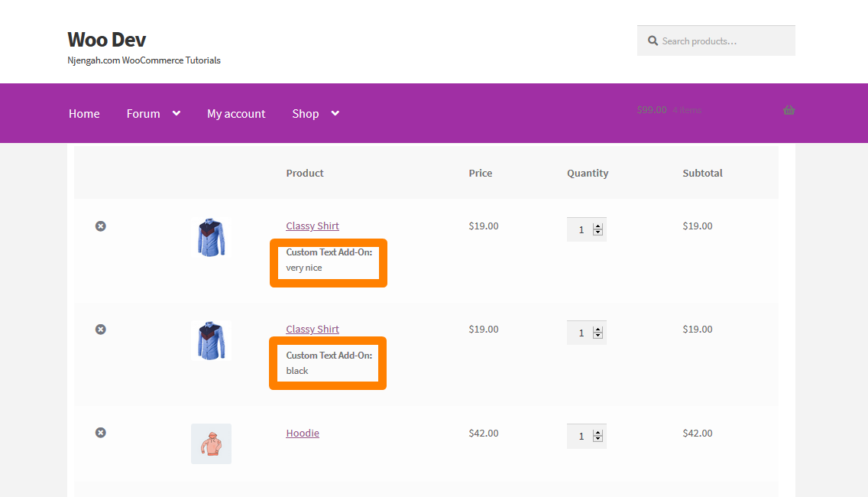
Task: Click the Hoodie price $42.00
Action: pos(483,434)
